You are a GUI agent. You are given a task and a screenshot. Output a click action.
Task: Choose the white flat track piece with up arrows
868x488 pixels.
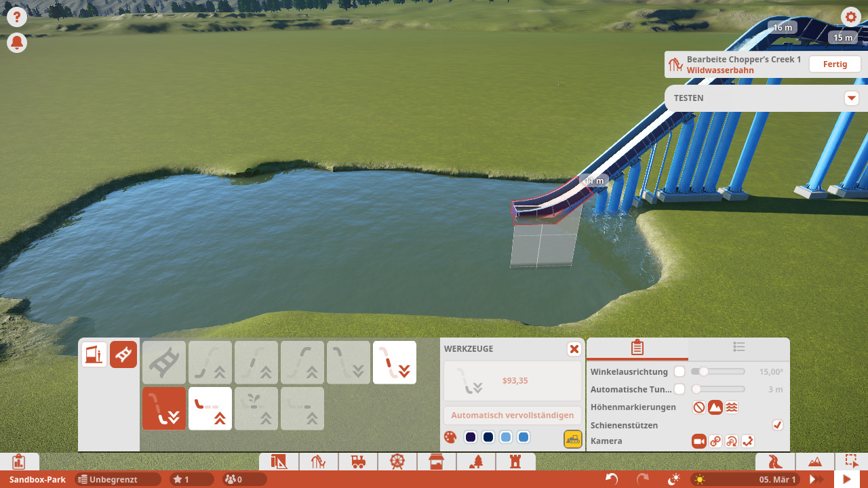pyautogui.click(x=210, y=409)
